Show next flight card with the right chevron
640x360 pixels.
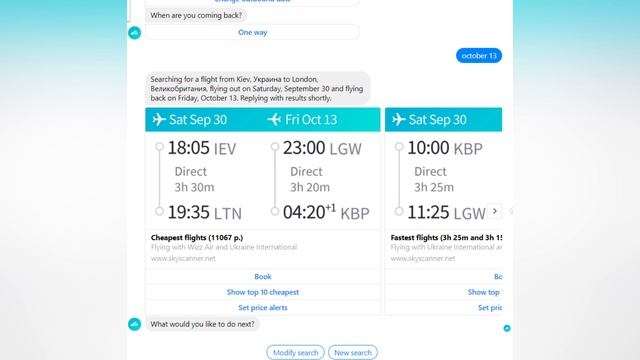coord(495,211)
